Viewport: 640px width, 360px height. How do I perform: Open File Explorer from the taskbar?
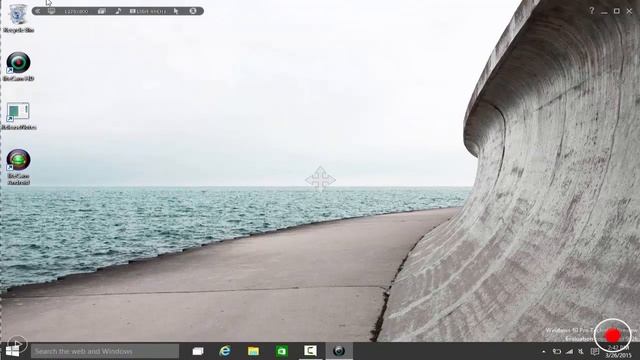253,351
